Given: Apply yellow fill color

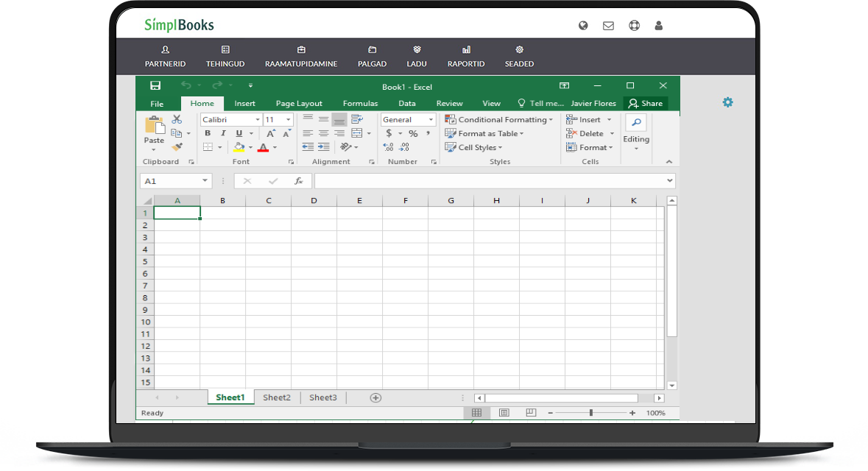Looking at the screenshot, I should pos(239,147).
